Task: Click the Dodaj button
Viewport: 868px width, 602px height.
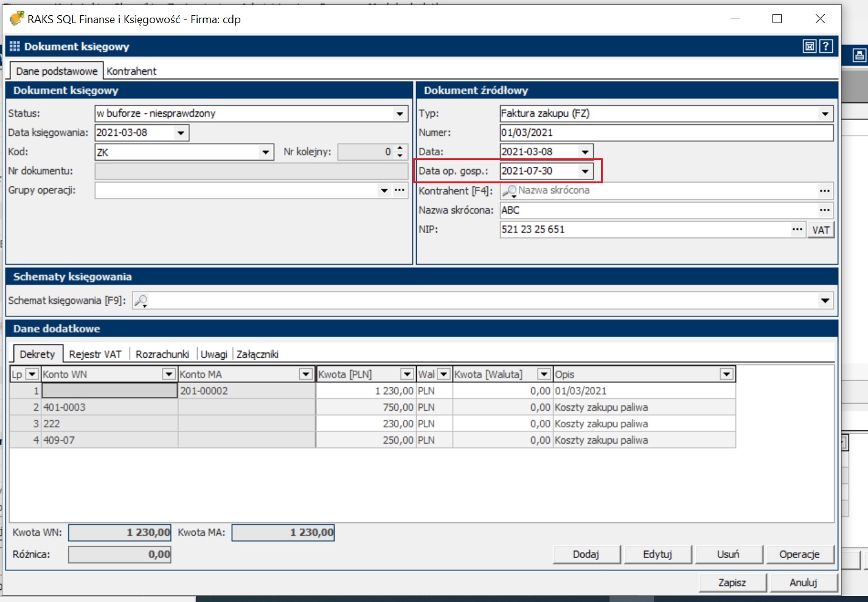Action: point(586,555)
